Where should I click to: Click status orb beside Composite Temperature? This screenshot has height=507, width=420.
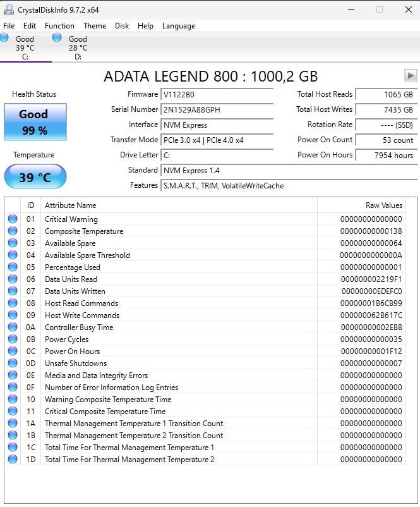13,231
